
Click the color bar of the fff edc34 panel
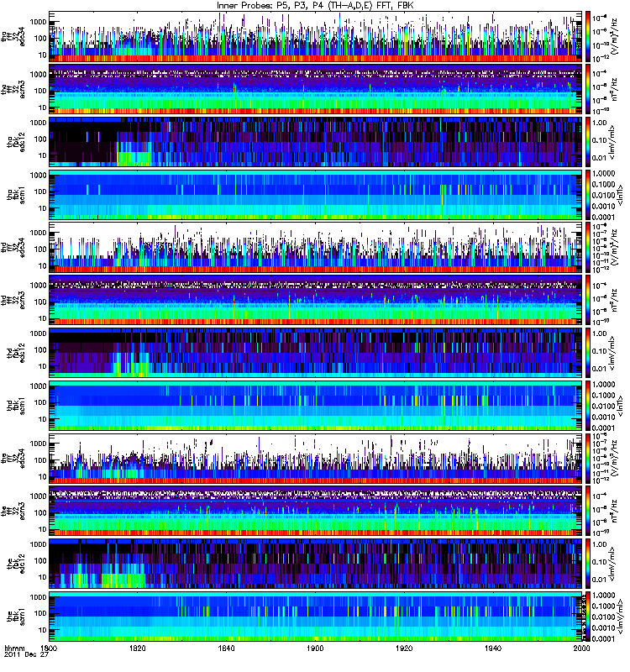pos(588,458)
